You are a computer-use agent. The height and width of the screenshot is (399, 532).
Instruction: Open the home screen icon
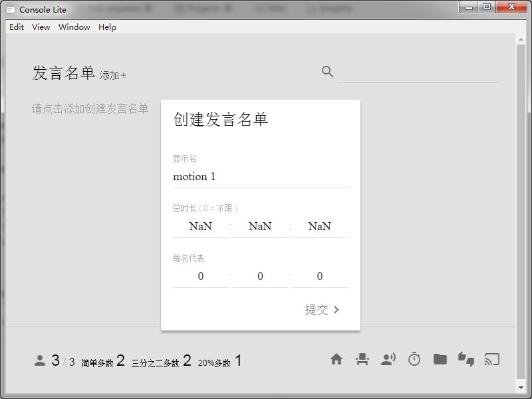click(x=336, y=359)
